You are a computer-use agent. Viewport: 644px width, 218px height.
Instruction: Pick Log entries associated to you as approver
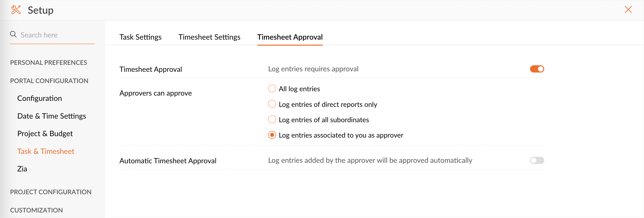pyautogui.click(x=272, y=135)
